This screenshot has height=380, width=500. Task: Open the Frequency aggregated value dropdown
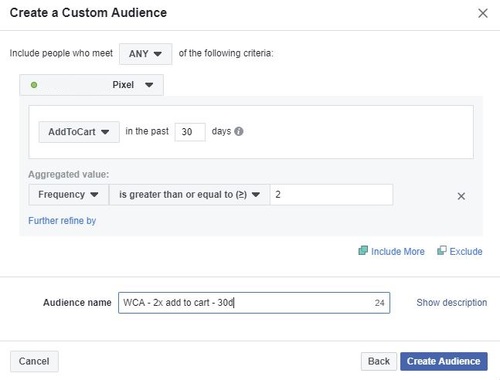click(69, 195)
